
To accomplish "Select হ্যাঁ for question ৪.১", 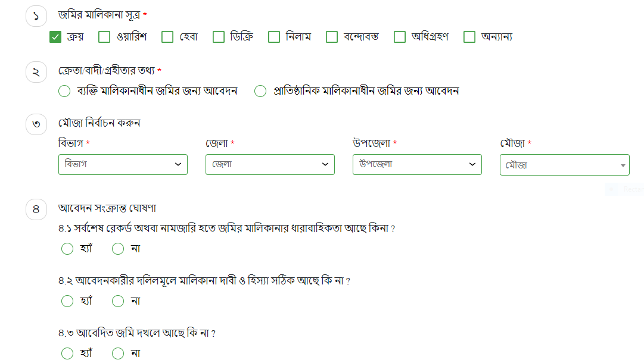I will 67,249.
